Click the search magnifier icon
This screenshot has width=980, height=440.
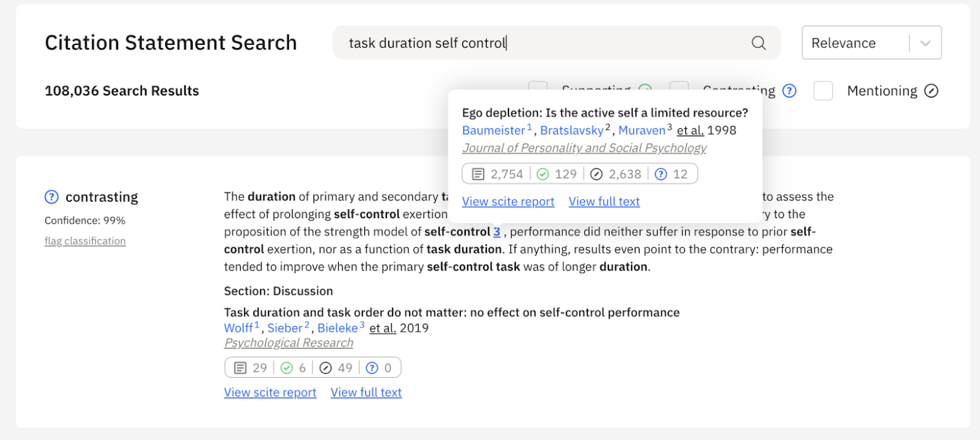(x=758, y=42)
